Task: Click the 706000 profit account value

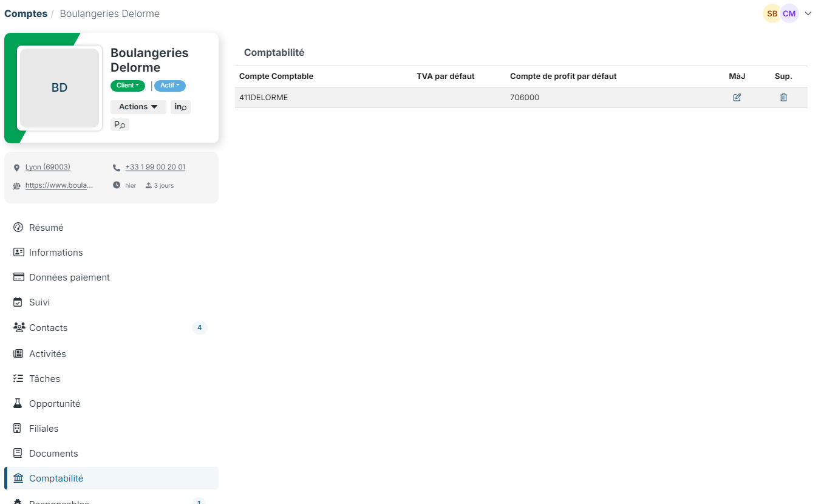Action: (x=525, y=97)
